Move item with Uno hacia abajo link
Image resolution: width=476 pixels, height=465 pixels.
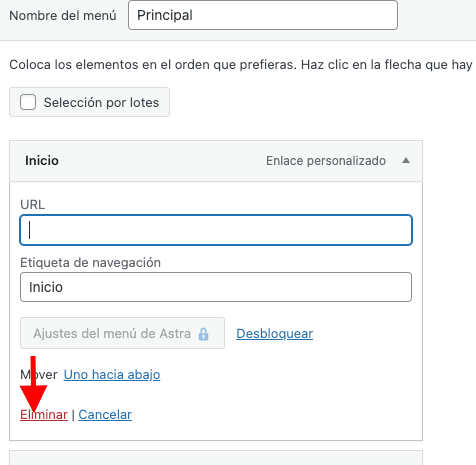(112, 375)
